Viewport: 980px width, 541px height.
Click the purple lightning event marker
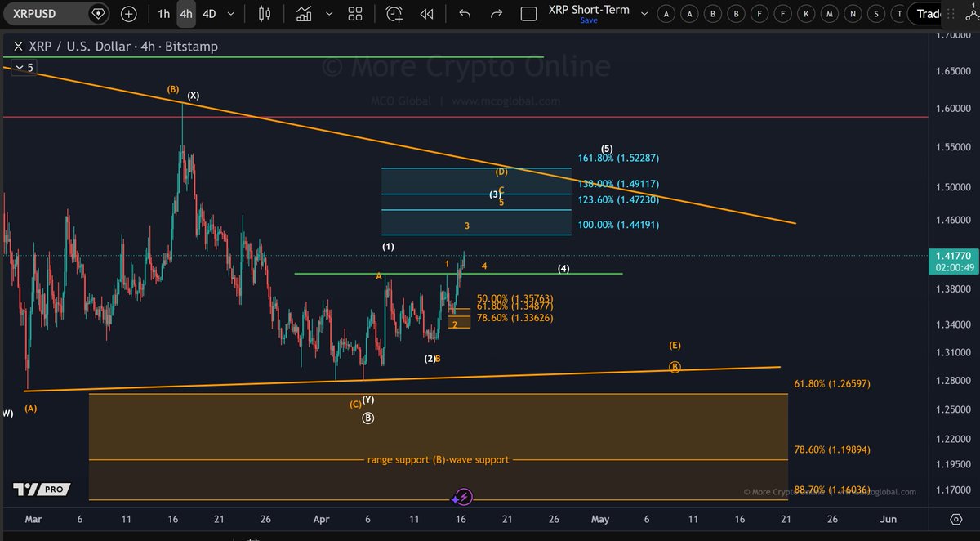[x=463, y=497]
